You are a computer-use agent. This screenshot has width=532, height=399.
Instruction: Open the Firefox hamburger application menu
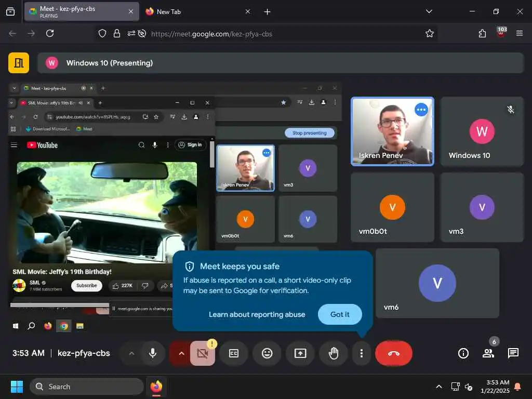(519, 33)
